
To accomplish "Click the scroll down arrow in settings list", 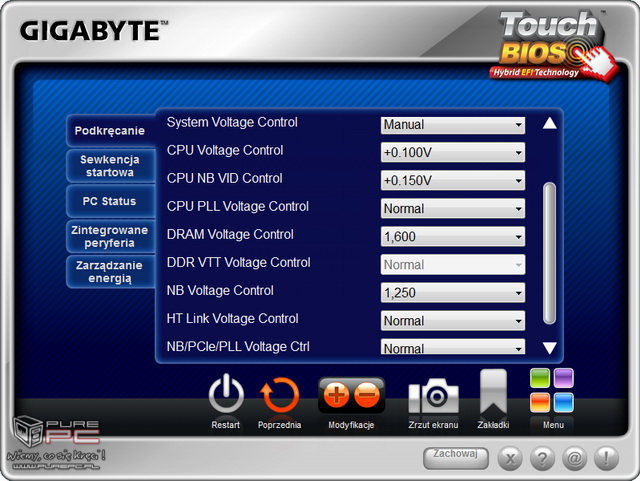I will click(x=548, y=348).
